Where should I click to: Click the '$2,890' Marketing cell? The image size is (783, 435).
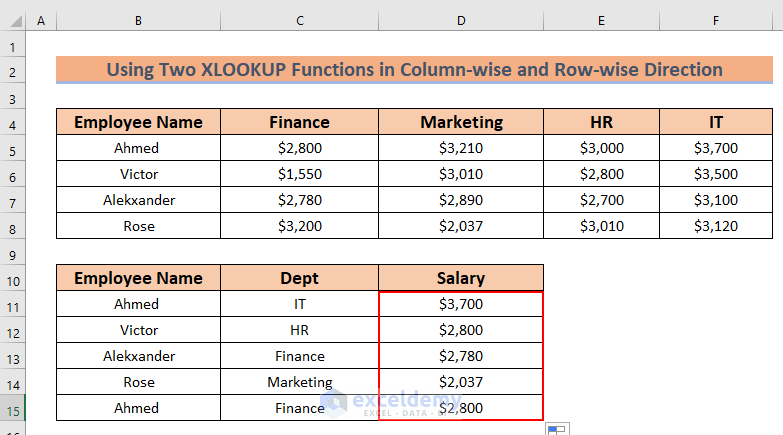pyautogui.click(x=461, y=200)
